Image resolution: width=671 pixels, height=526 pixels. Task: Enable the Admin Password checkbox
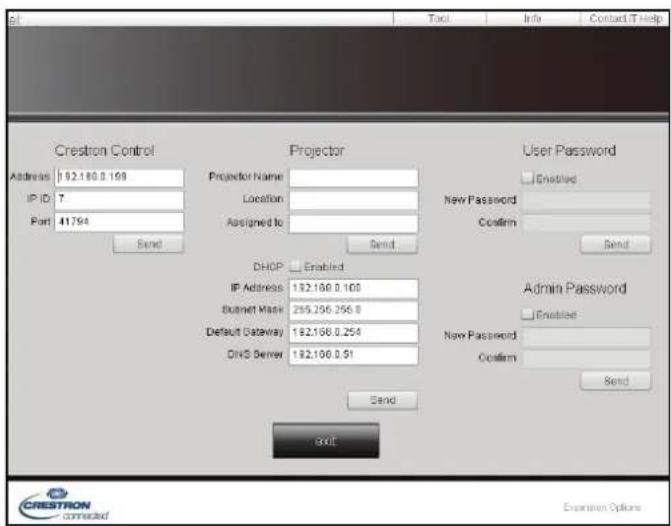tap(527, 315)
